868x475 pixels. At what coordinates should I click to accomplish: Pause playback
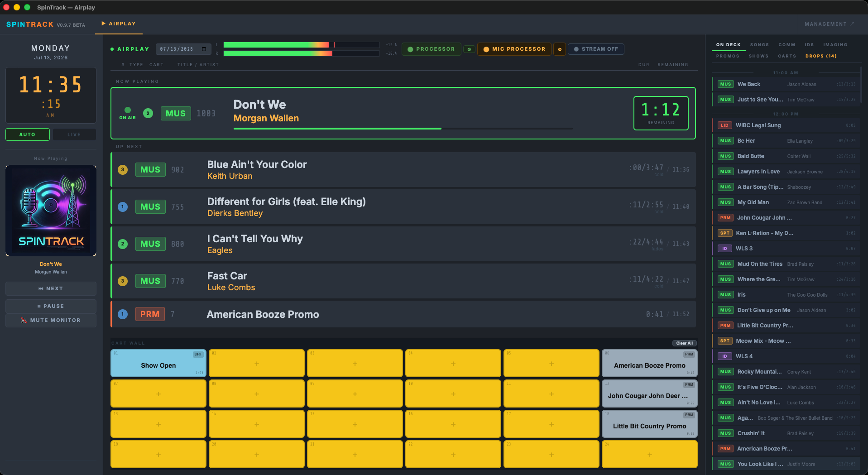(x=51, y=306)
